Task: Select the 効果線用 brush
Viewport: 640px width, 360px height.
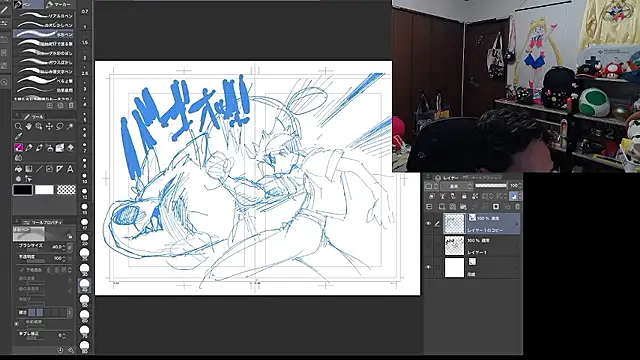Action: point(44,90)
